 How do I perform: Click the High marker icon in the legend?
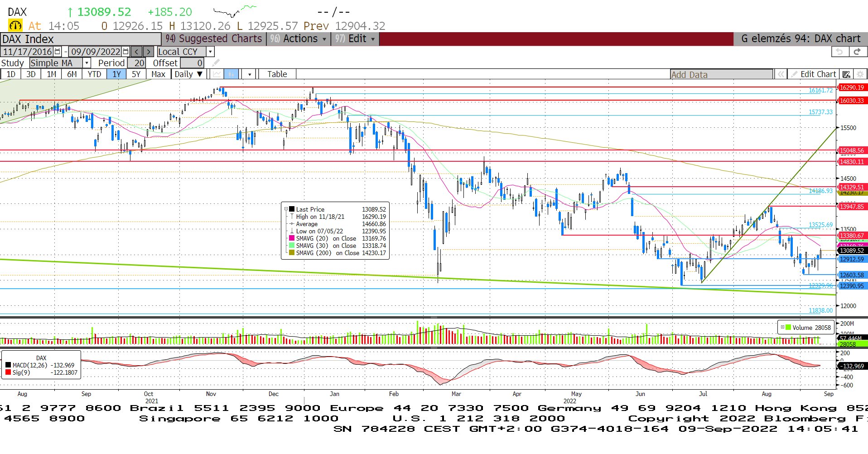click(x=292, y=217)
